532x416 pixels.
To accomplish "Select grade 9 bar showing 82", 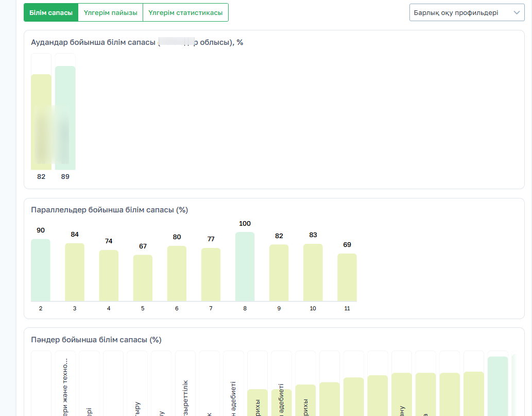I will [x=279, y=273].
